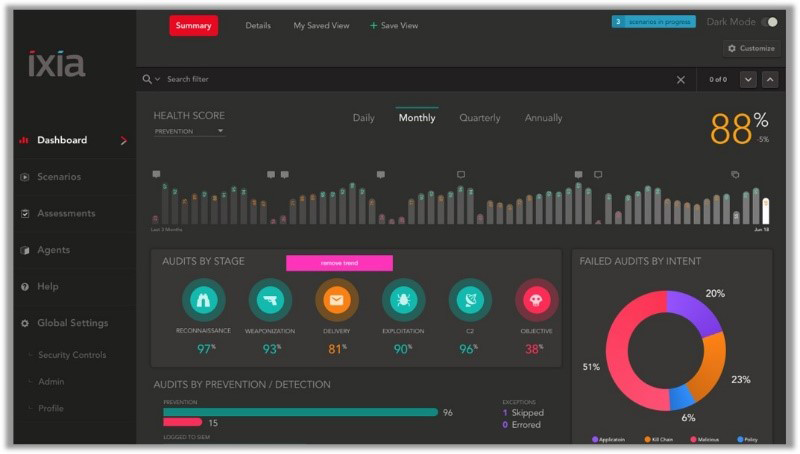This screenshot has height=454, width=800.
Task: Go to next search result down arrow
Action: (x=748, y=79)
